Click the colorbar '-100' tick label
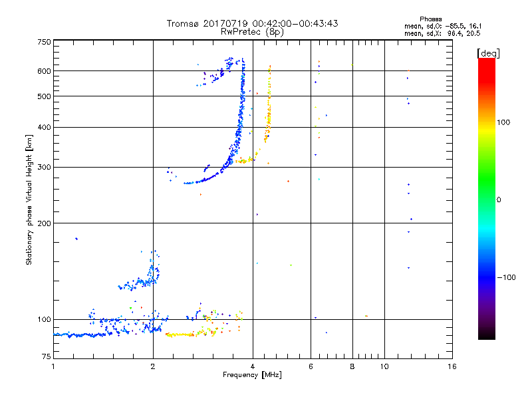Viewport: 532px width, 399px height. pyautogui.click(x=506, y=277)
